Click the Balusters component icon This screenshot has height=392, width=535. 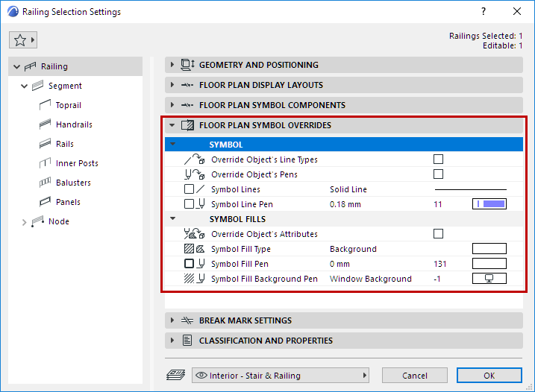click(x=43, y=183)
